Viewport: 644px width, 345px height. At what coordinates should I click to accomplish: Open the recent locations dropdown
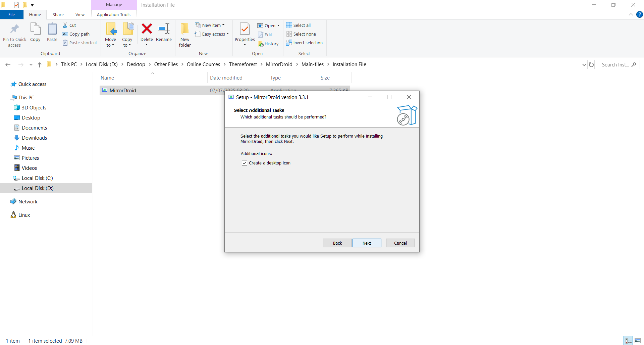point(31,64)
